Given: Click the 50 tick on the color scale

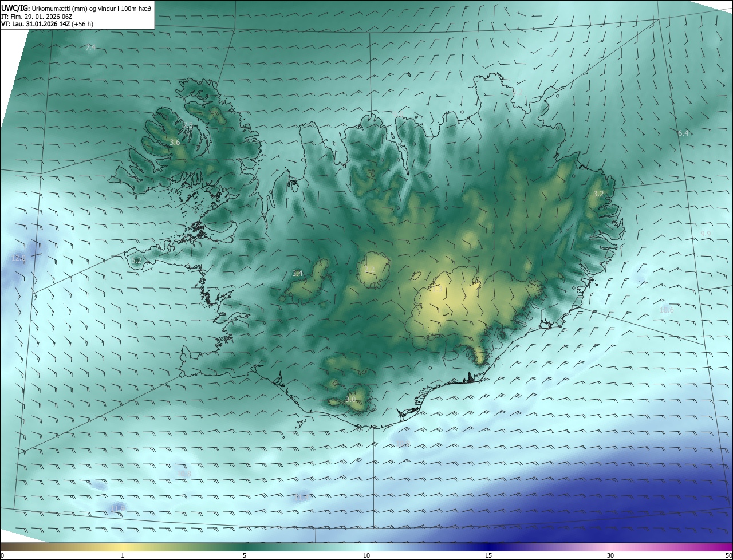Looking at the screenshot, I should point(728,555).
